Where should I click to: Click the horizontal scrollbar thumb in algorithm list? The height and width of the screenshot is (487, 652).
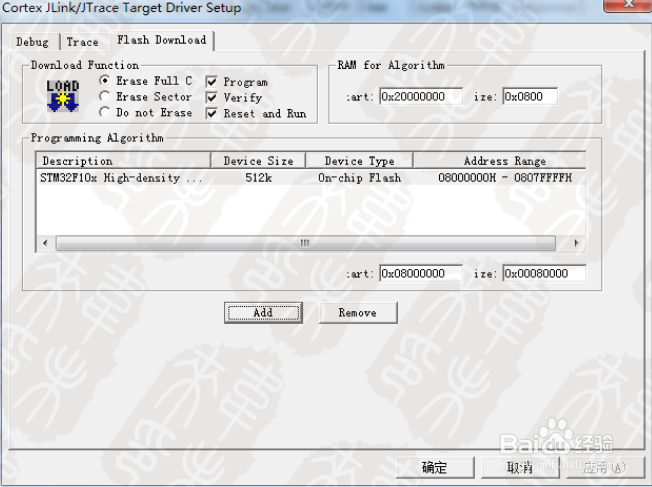306,243
